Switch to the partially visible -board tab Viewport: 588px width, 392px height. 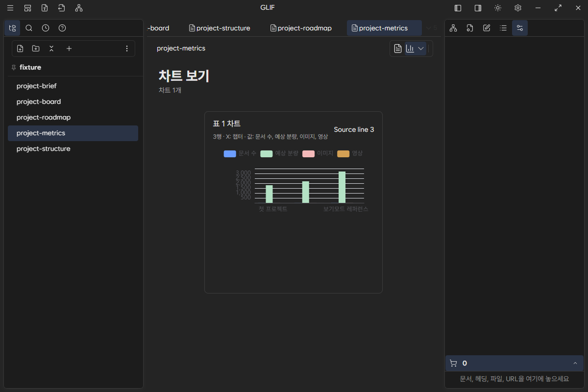pyautogui.click(x=158, y=28)
